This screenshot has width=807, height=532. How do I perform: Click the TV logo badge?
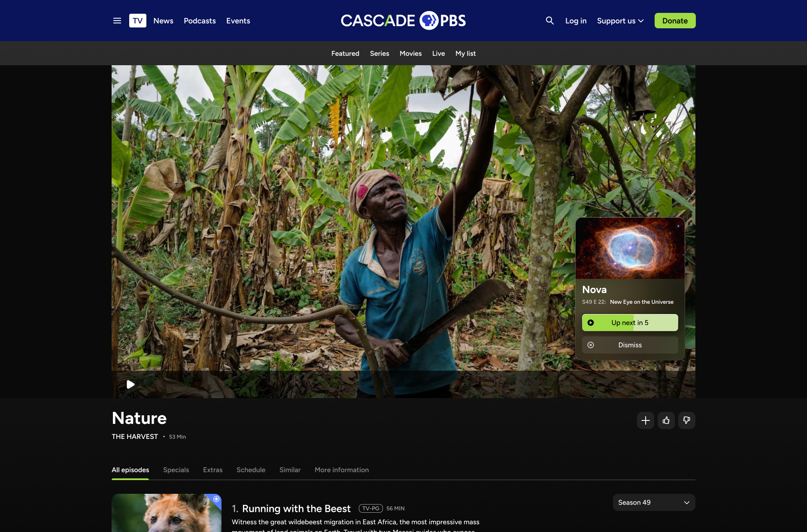point(137,21)
